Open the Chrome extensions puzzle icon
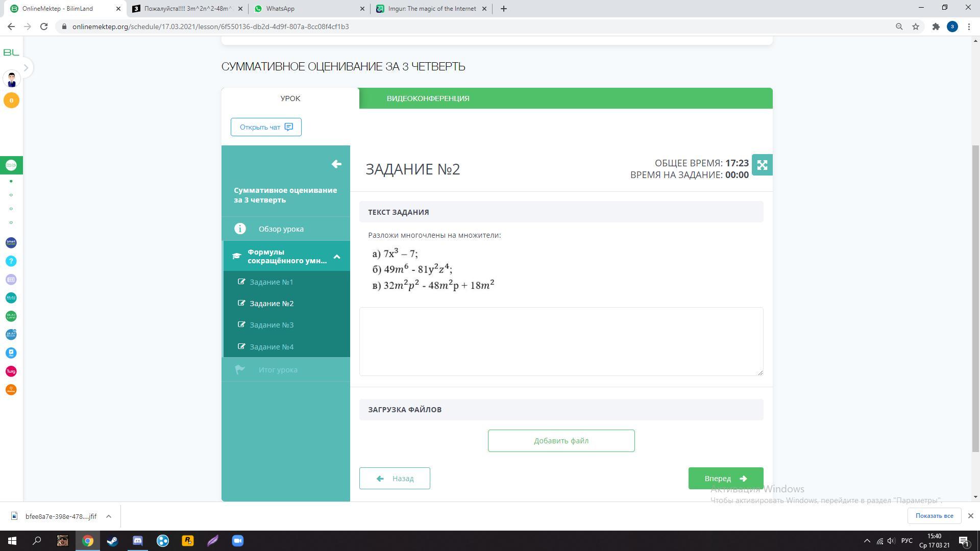The image size is (980, 551). pos(936,27)
